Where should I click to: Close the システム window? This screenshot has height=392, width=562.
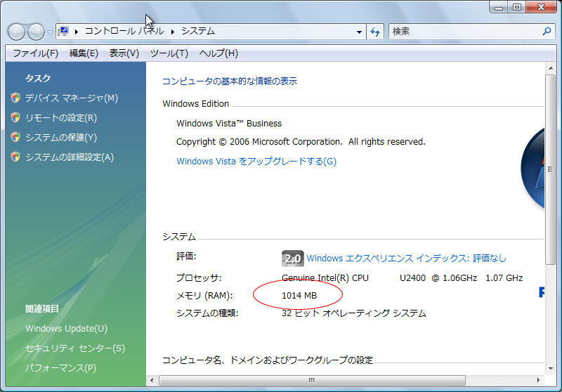541,7
